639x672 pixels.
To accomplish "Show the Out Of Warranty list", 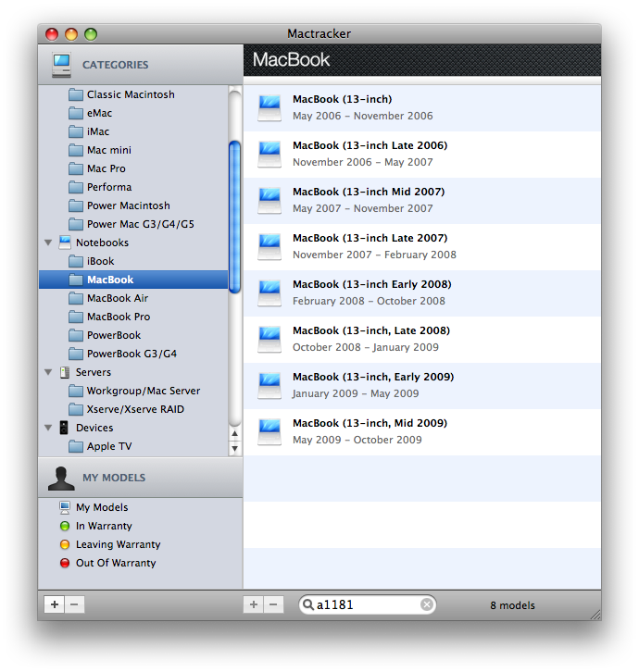I will point(141,563).
